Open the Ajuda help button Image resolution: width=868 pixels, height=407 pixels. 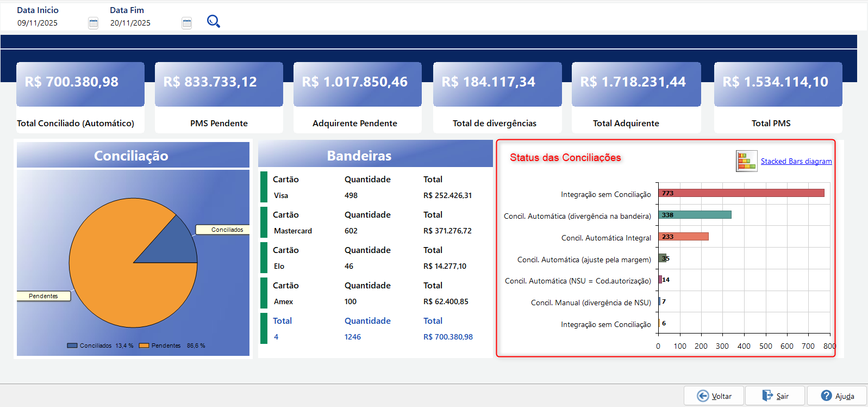(x=837, y=396)
